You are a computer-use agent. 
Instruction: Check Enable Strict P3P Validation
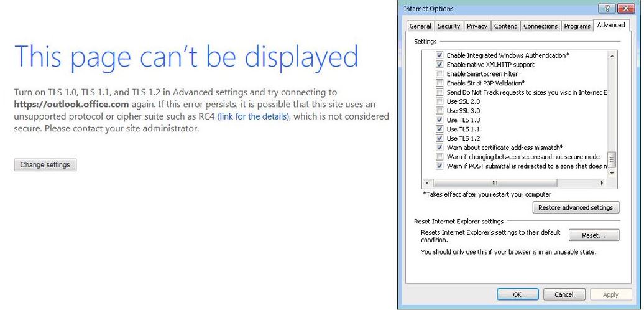(x=439, y=83)
